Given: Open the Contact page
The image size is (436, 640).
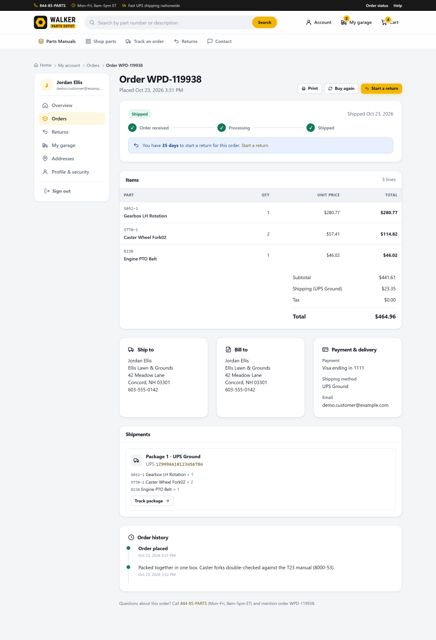Looking at the screenshot, I should point(219,41).
